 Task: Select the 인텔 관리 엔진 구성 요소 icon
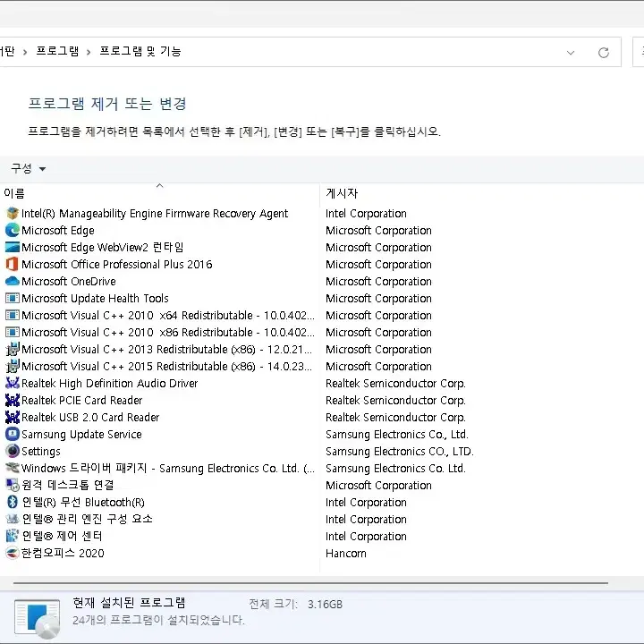pos(13,519)
